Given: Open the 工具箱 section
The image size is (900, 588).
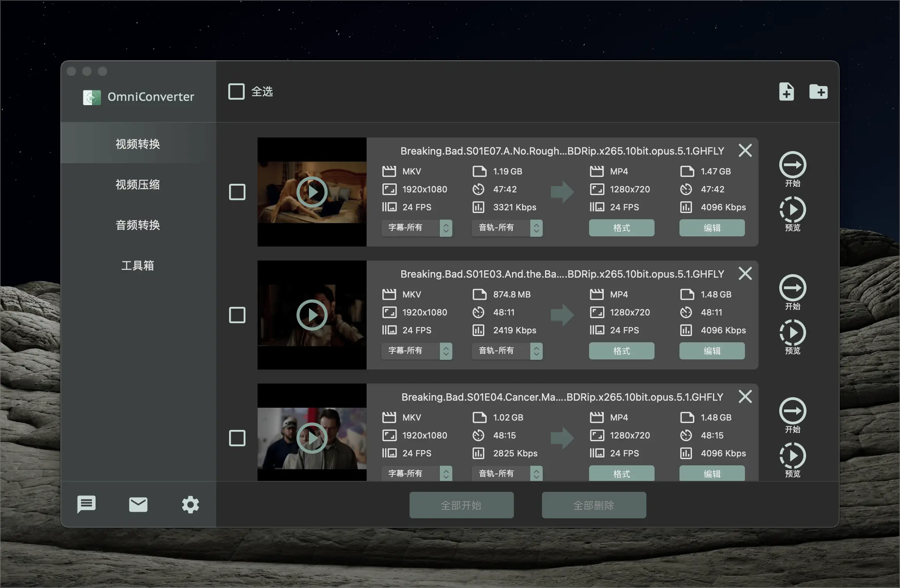Looking at the screenshot, I should pos(138,265).
